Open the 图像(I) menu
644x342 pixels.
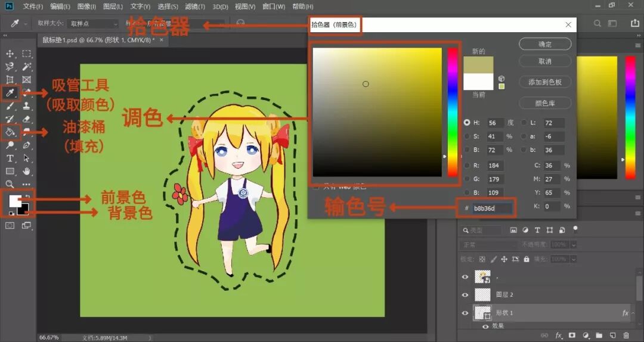86,7
